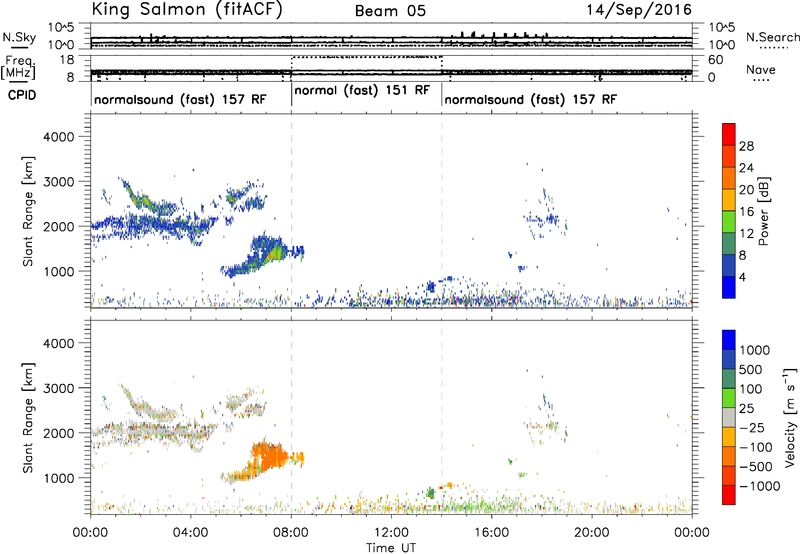
Task: Click the '12:00' time axis tick
Action: [x=391, y=533]
